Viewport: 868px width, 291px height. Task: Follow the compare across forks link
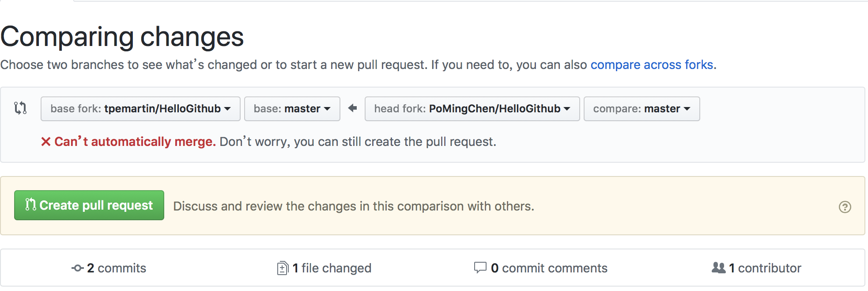tap(652, 65)
